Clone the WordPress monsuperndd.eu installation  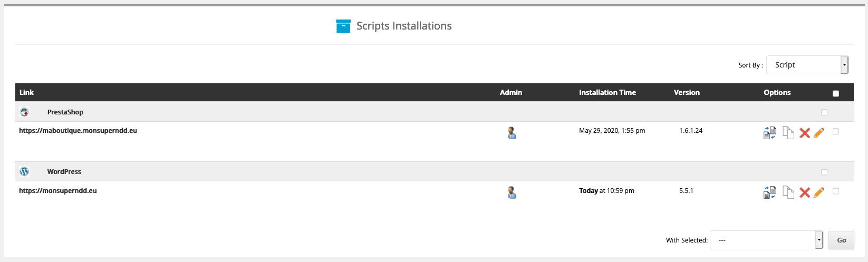pyautogui.click(x=788, y=192)
